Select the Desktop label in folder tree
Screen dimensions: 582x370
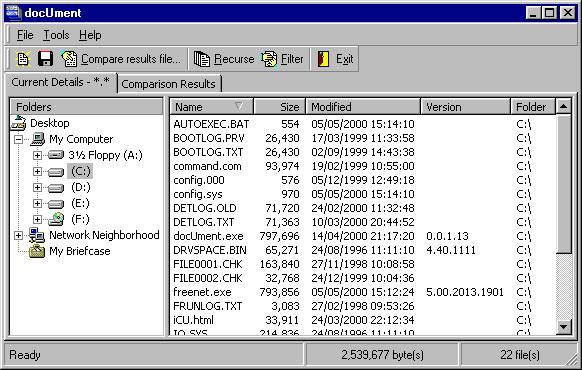coord(50,123)
